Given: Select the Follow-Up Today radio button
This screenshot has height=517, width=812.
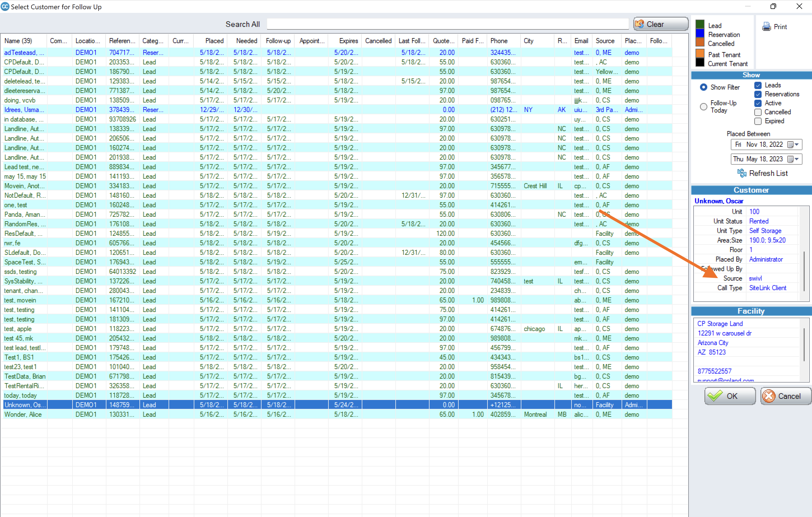Looking at the screenshot, I should click(x=704, y=107).
